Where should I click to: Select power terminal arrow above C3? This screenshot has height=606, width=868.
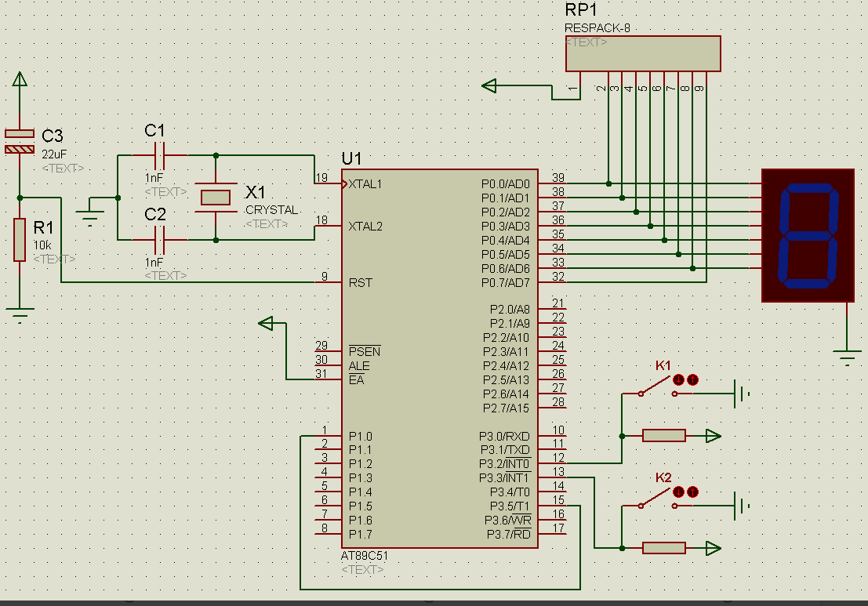point(20,80)
